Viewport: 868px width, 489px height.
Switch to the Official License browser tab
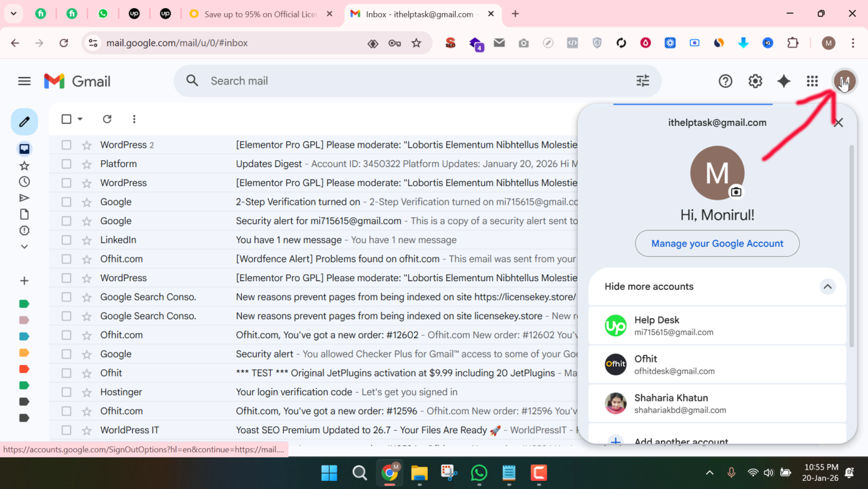(260, 12)
